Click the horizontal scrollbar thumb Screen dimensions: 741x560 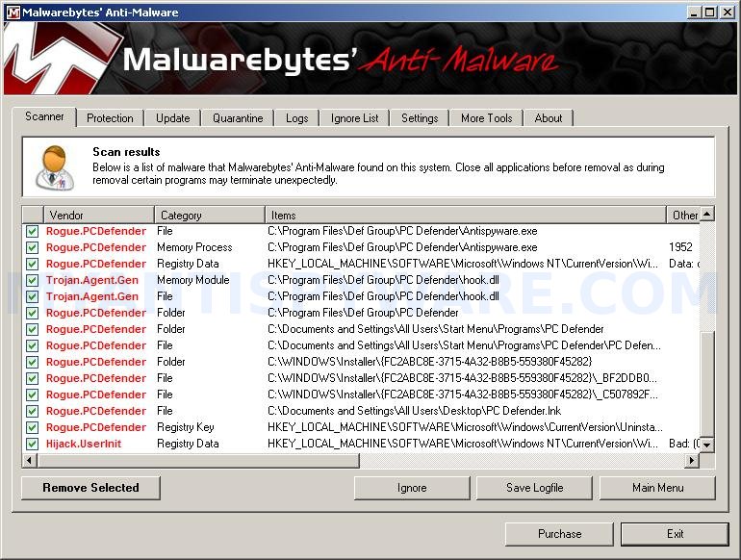click(198, 460)
